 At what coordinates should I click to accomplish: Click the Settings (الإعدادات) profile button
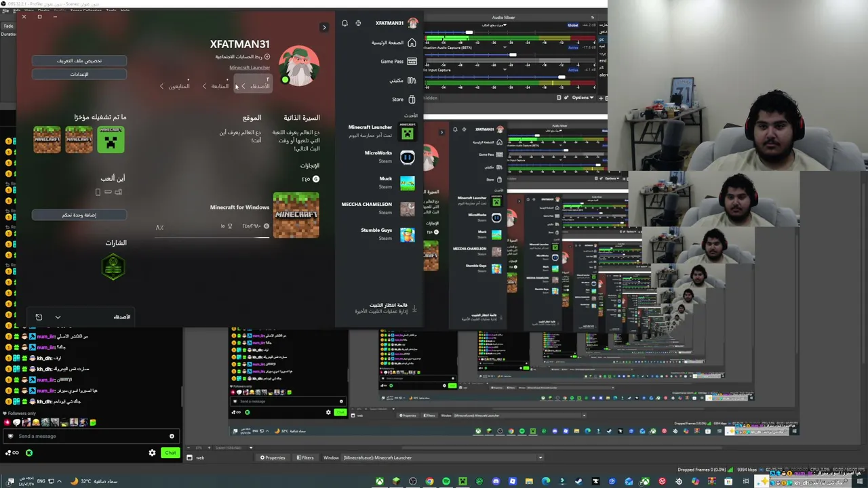click(79, 75)
